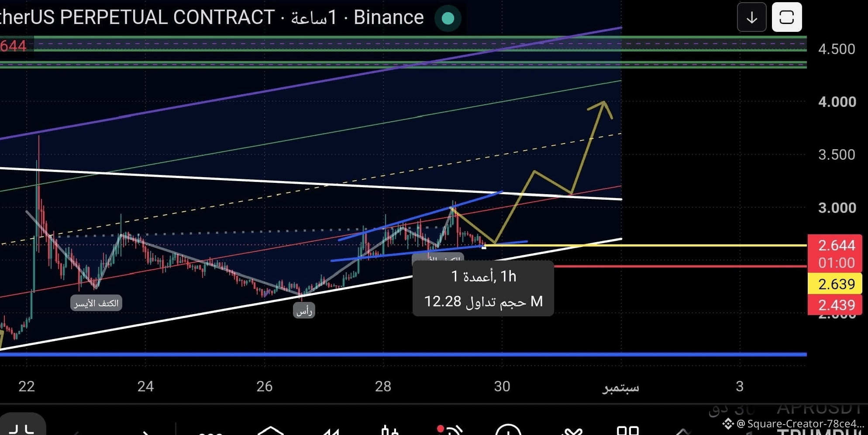The image size is (868, 435).
Task: Tap the down-arrow button at top right
Action: [x=751, y=17]
